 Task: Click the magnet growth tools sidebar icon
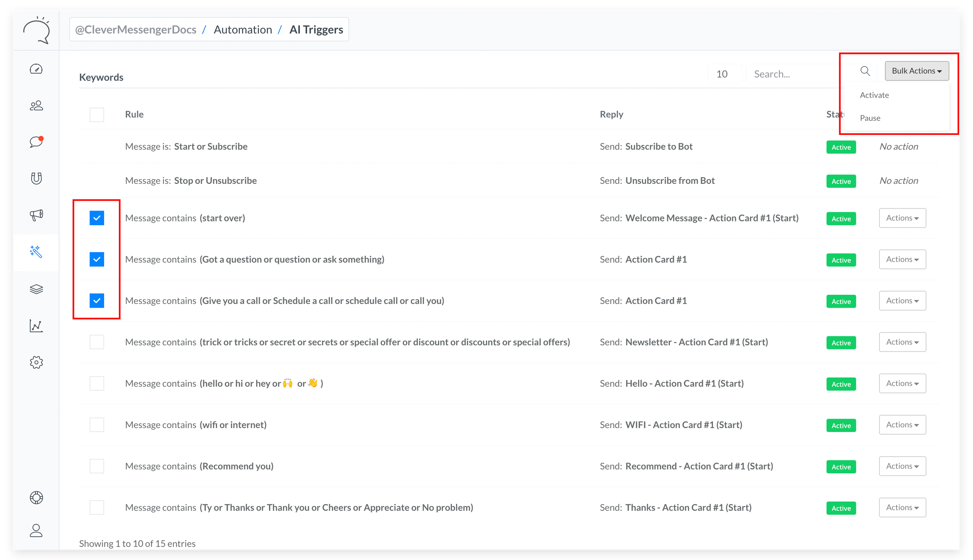(x=36, y=178)
